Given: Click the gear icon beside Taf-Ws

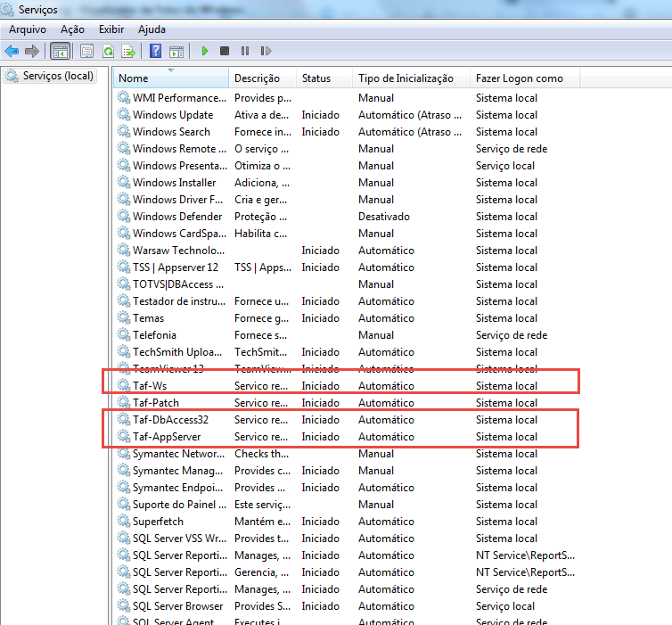Looking at the screenshot, I should pos(123,385).
